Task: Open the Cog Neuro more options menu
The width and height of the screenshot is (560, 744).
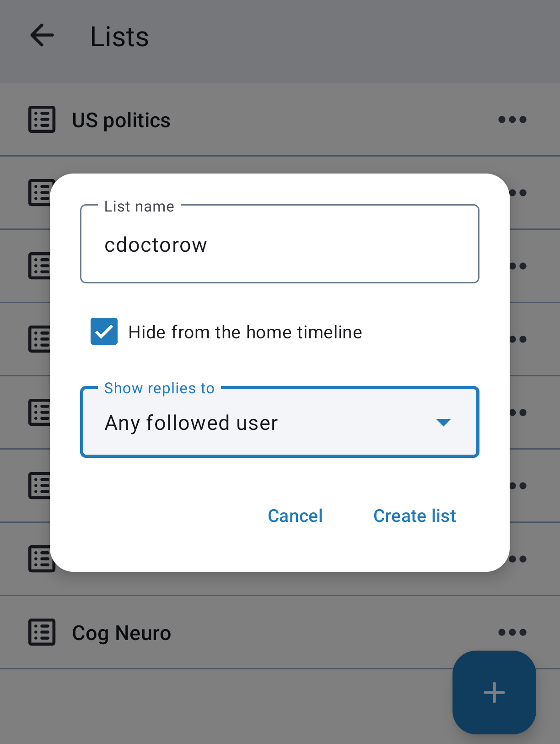Action: click(x=512, y=632)
